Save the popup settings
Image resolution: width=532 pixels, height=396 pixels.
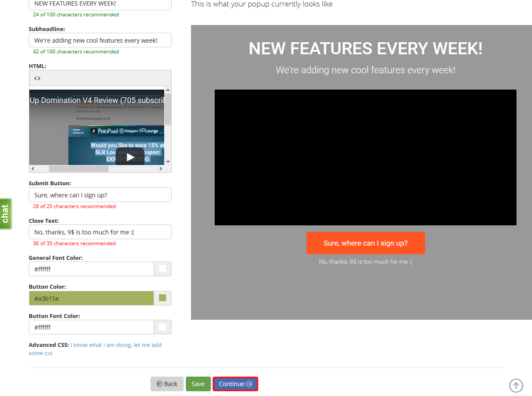198,384
